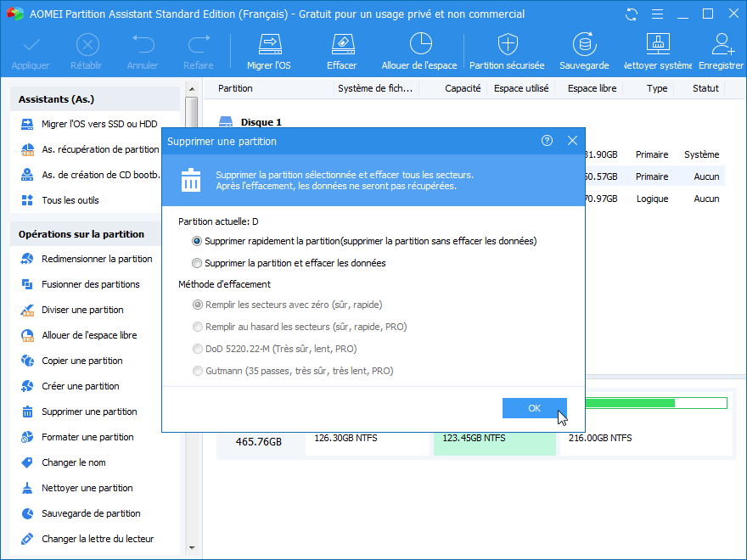Screen dimensions: 747x560
Task: Click sidebar scrollbar down arrow
Action: tap(192, 547)
